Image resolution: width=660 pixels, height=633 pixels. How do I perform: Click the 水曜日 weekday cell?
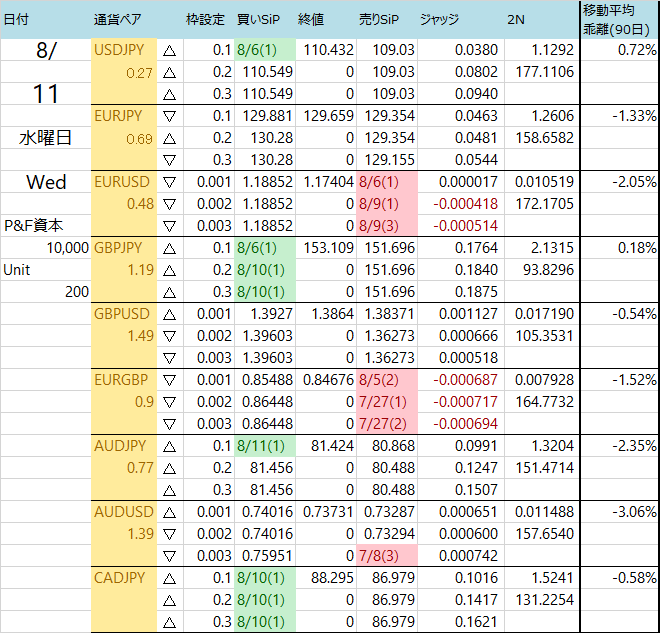[45, 138]
